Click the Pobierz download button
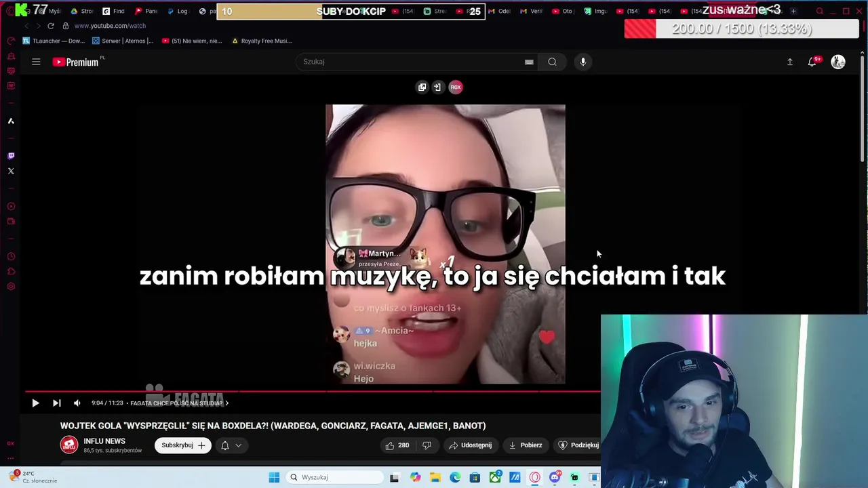 pyautogui.click(x=526, y=445)
